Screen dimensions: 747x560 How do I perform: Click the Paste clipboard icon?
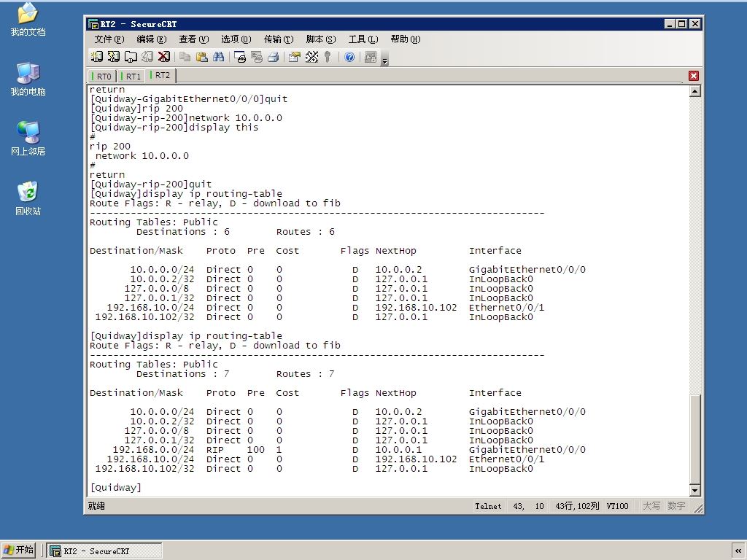point(202,57)
